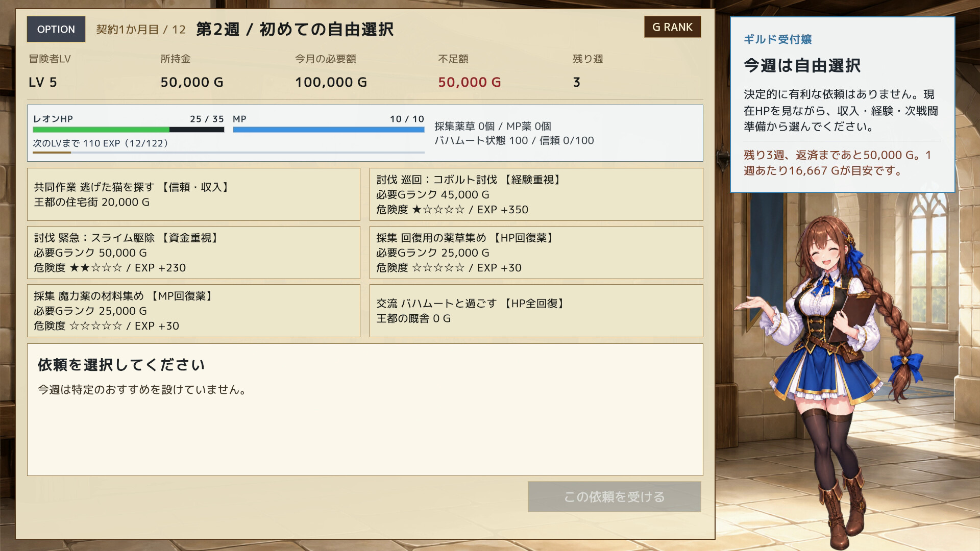Select the lost cat search quest
Viewport: 980px width, 551px height.
point(193,194)
